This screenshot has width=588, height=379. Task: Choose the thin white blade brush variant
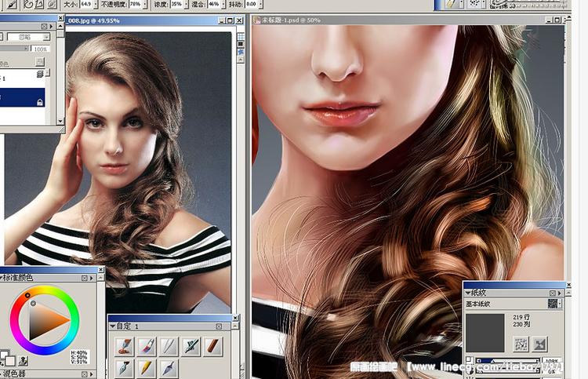(x=169, y=346)
